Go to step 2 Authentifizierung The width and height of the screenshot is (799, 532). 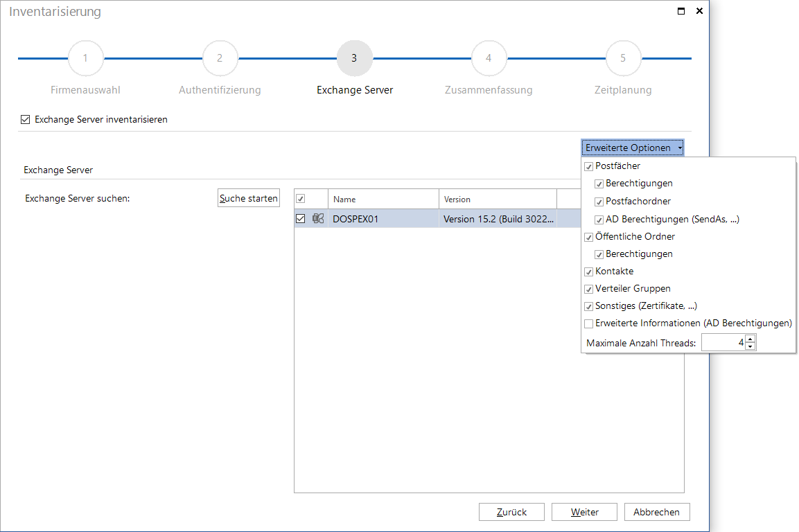coord(220,58)
